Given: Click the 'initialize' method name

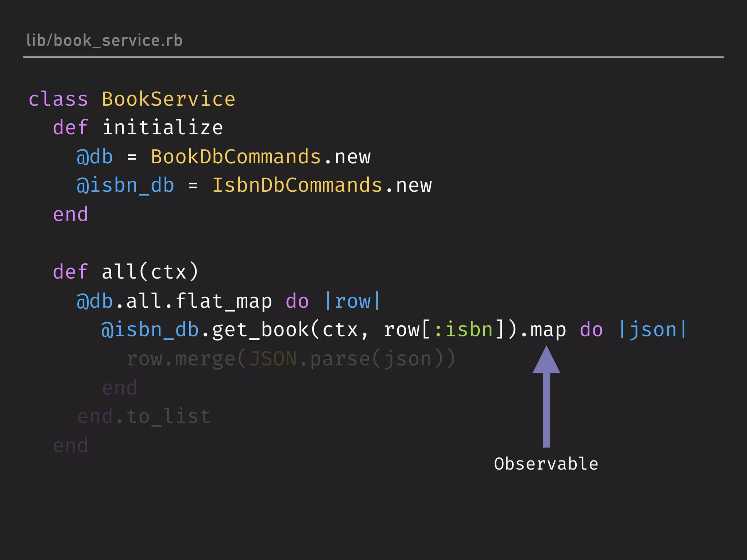Looking at the screenshot, I should pyautogui.click(x=162, y=128).
